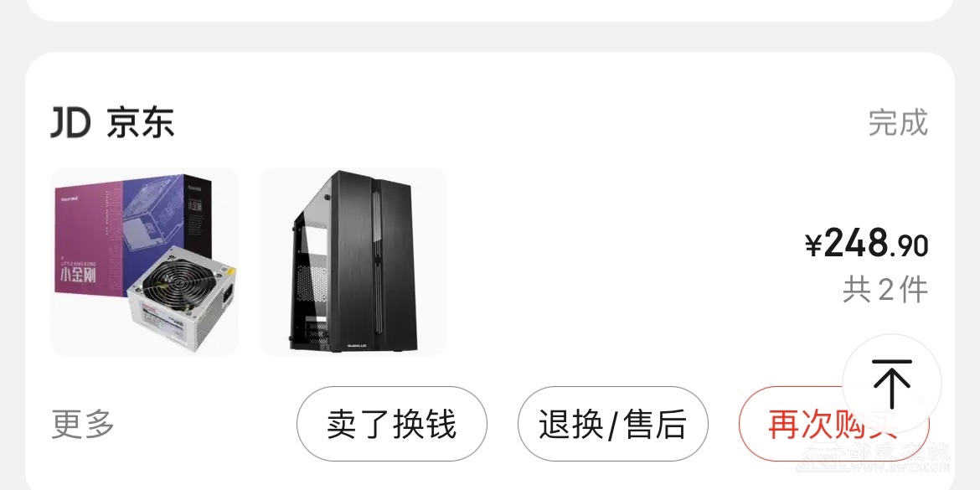Image resolution: width=980 pixels, height=490 pixels.
Task: Tap the back-to-top arrow icon
Action: coord(891,383)
